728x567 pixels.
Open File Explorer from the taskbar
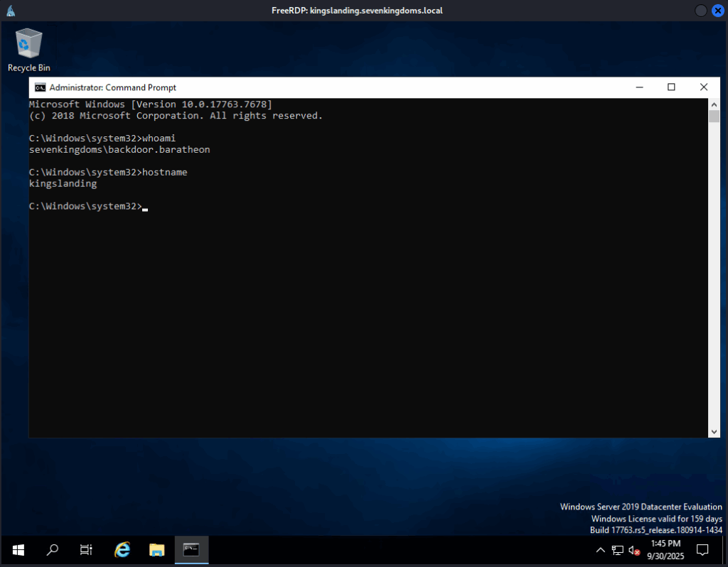click(157, 549)
